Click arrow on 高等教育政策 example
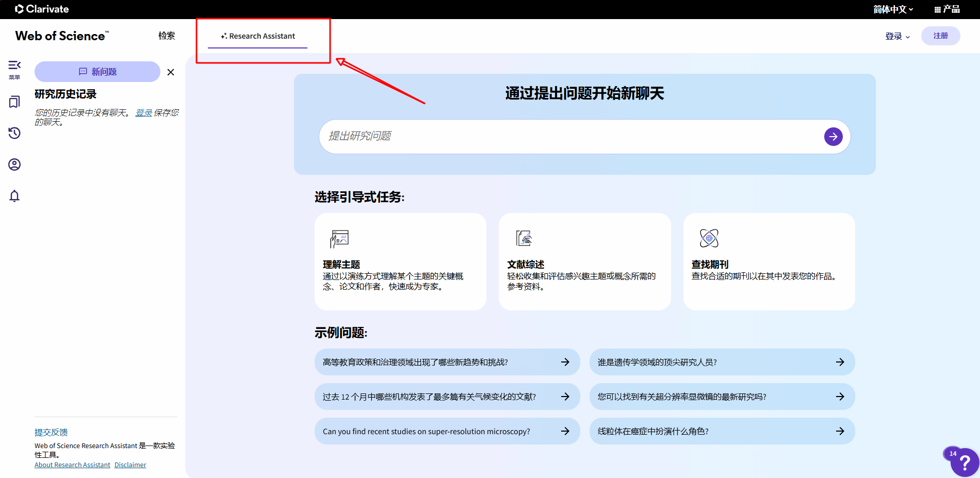980x478 pixels. pos(565,362)
